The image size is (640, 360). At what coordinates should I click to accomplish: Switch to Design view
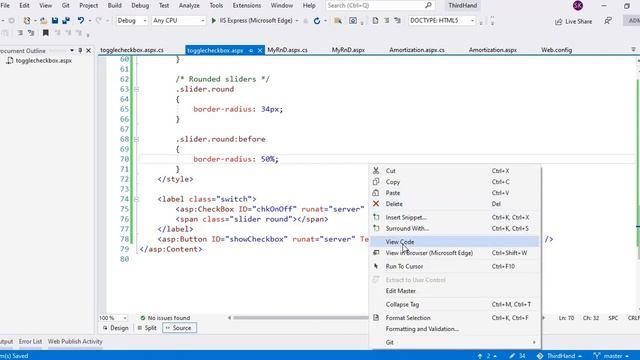pos(116,328)
